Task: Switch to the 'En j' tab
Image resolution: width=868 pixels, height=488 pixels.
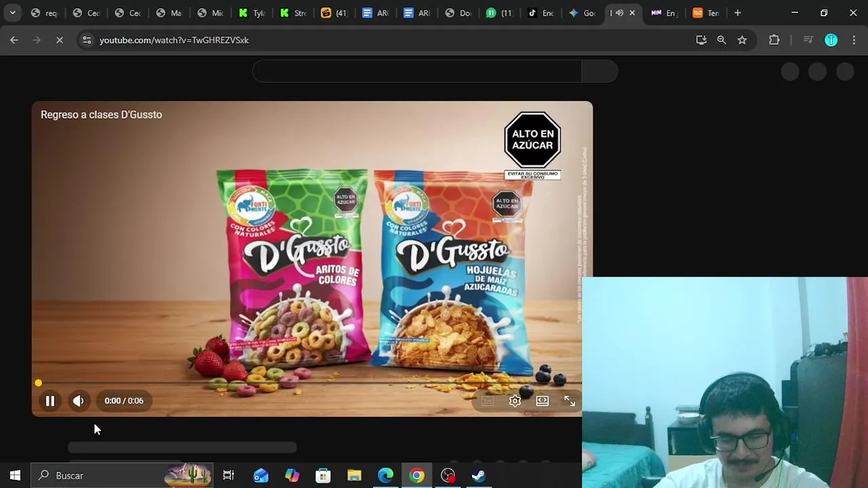Action: click(665, 13)
